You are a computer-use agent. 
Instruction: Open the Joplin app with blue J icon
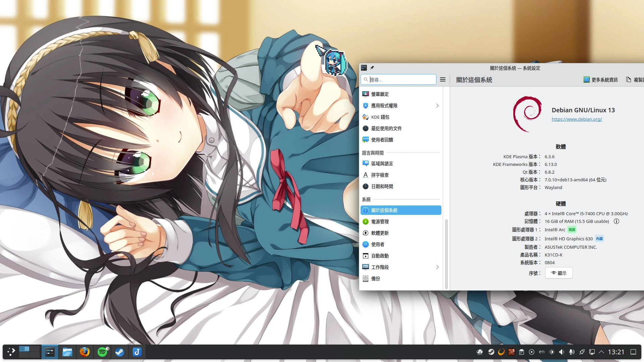[x=137, y=352]
